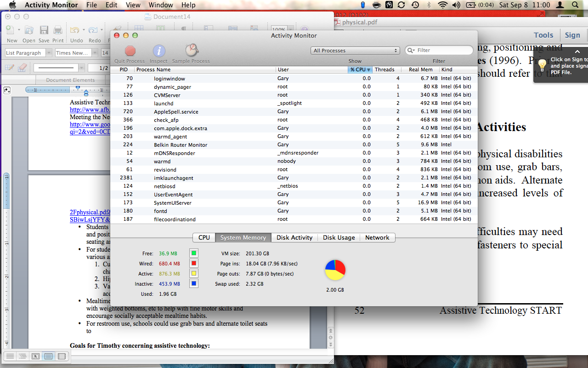Click the Undo arrow icon in Word
The height and width of the screenshot is (368, 588).
(x=74, y=30)
